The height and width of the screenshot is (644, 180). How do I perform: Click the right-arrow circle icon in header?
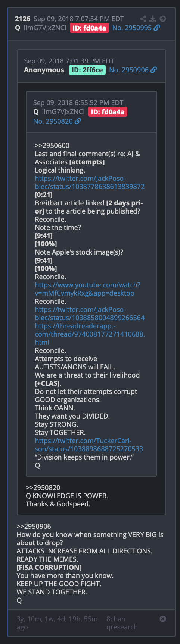[x=163, y=19]
